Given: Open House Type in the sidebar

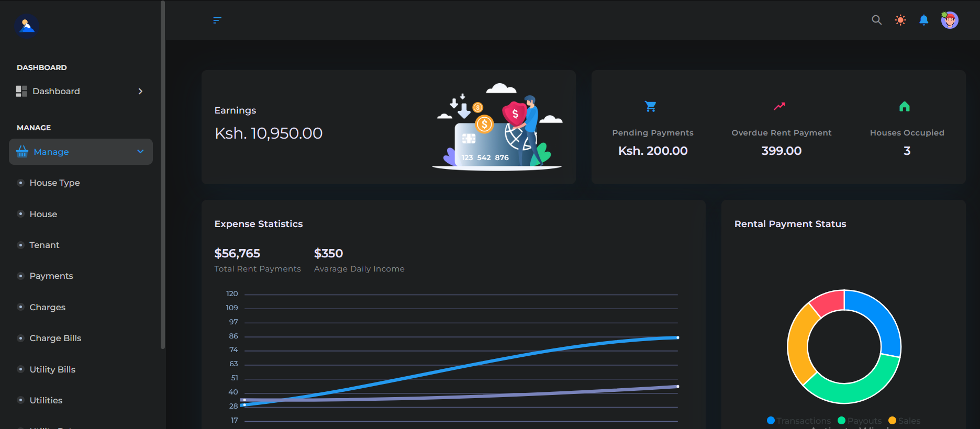Looking at the screenshot, I should [x=54, y=183].
